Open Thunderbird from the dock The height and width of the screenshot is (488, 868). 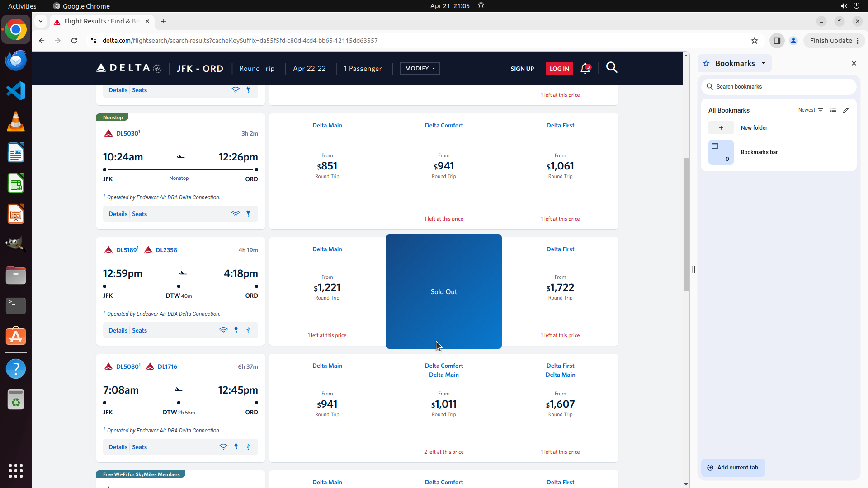(x=16, y=61)
